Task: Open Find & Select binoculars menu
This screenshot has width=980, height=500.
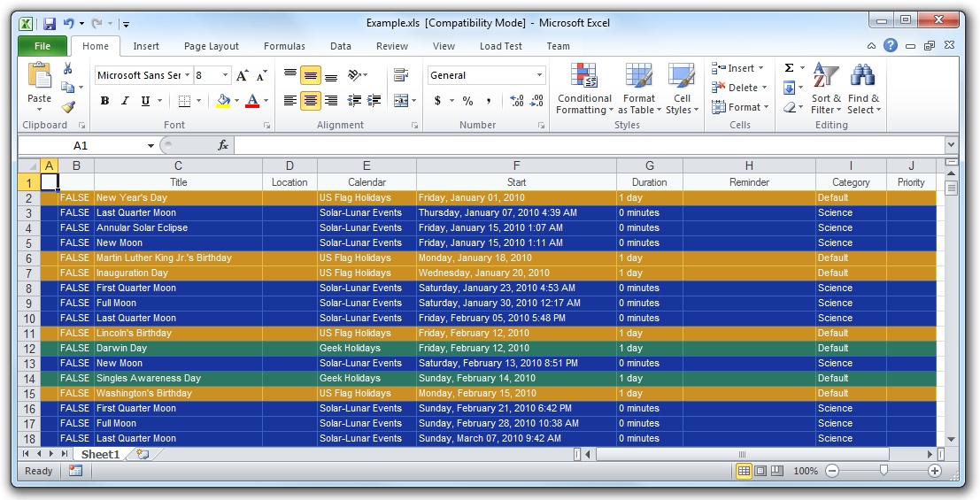Action: pos(863,88)
